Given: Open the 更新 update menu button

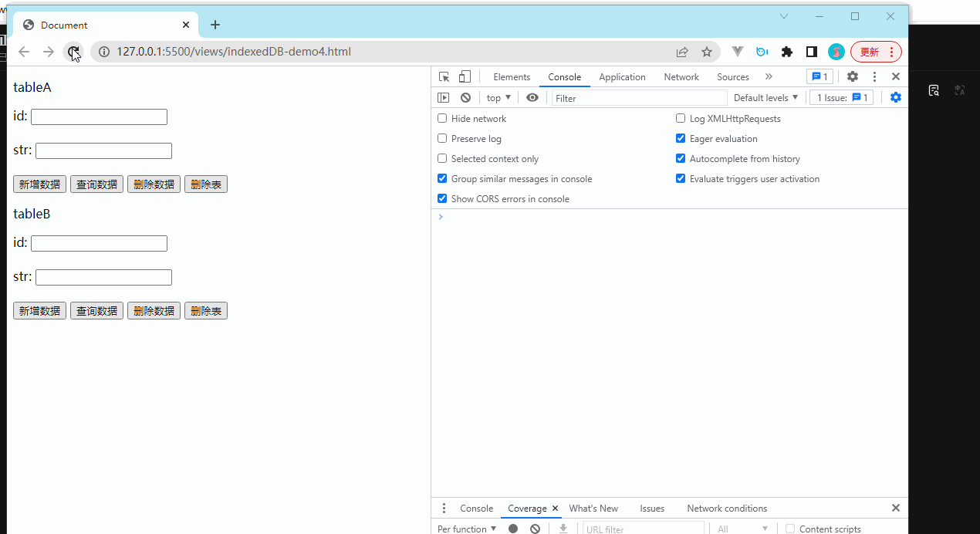Looking at the screenshot, I should tap(876, 52).
